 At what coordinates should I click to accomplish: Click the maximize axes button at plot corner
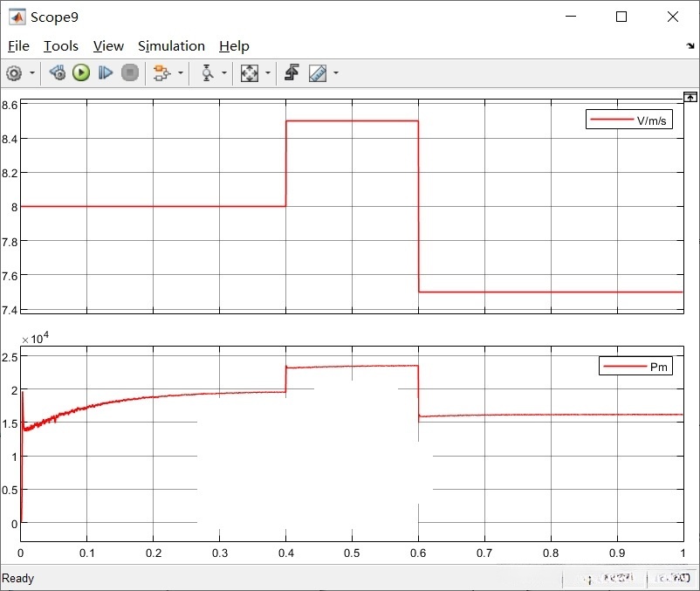click(x=690, y=95)
